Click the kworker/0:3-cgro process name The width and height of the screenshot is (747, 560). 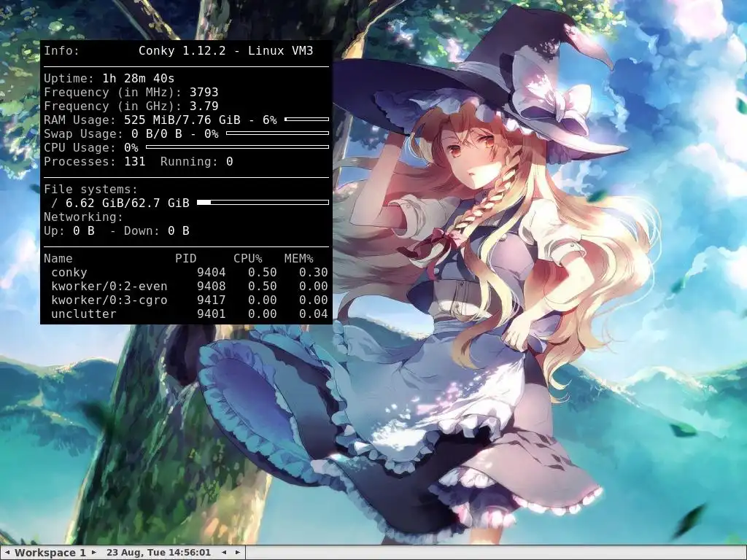[x=109, y=300]
